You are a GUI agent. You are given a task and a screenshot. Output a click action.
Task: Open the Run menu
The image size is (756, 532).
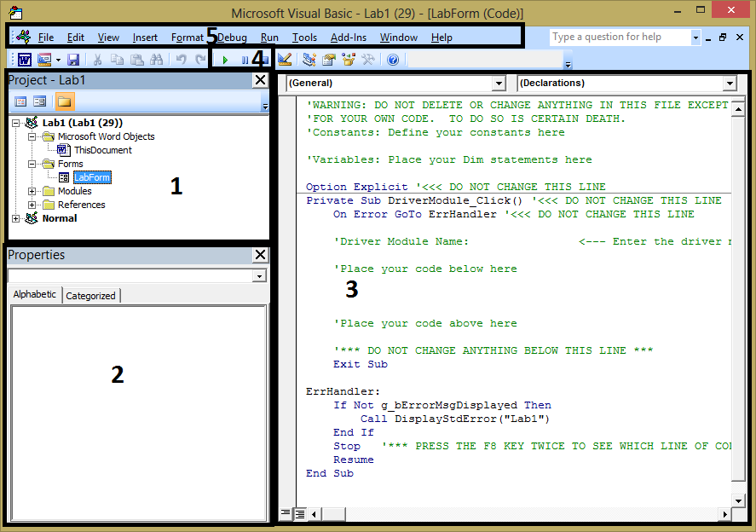pos(269,38)
